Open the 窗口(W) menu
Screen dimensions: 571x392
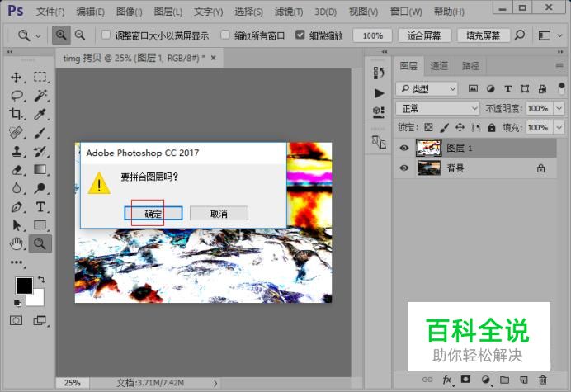click(406, 12)
